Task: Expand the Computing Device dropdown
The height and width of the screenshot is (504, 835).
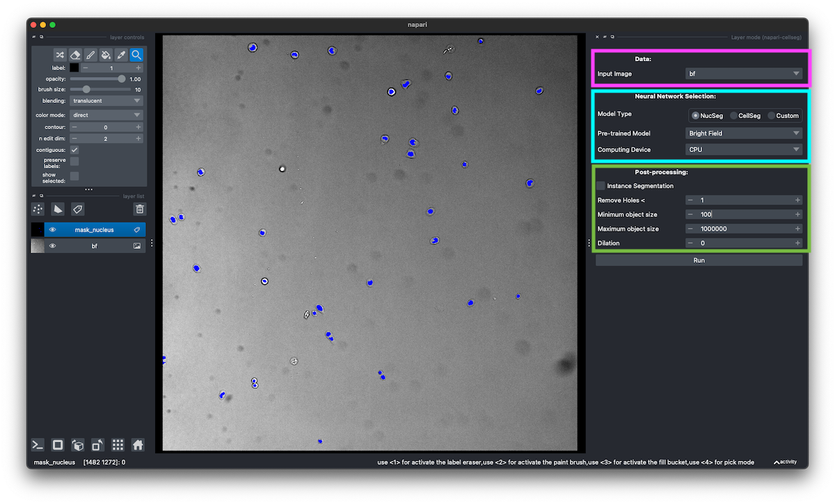Action: click(743, 149)
